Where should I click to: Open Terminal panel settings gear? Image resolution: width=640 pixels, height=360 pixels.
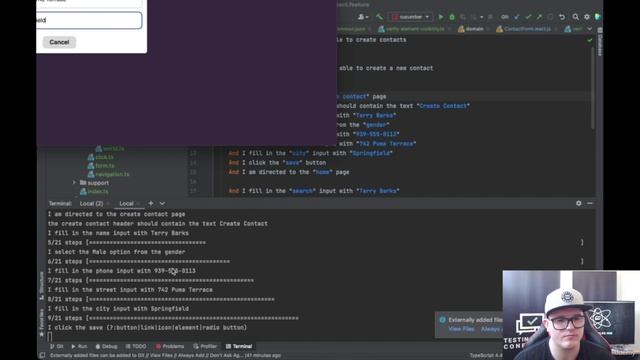578,203
